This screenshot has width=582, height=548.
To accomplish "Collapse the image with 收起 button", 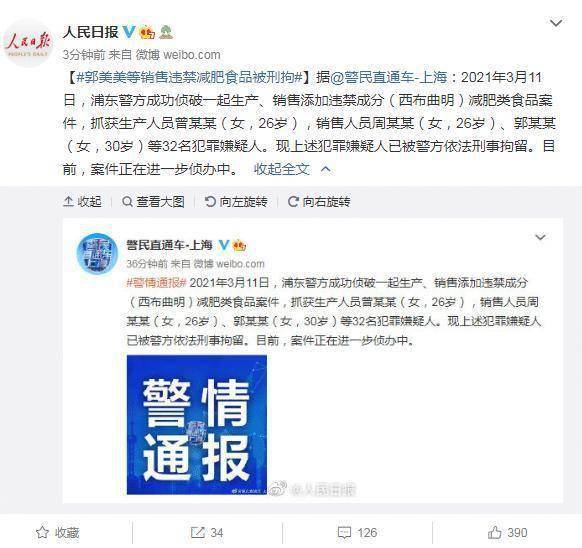I will coord(82,202).
